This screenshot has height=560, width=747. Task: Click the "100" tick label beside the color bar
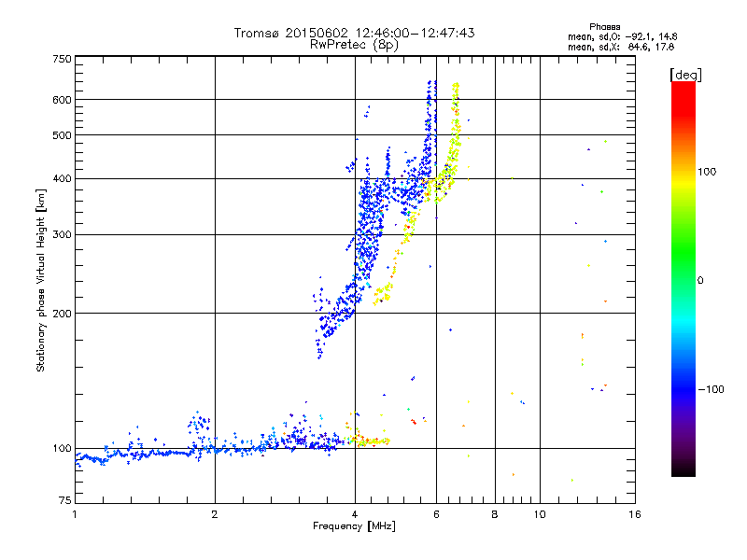(x=707, y=172)
